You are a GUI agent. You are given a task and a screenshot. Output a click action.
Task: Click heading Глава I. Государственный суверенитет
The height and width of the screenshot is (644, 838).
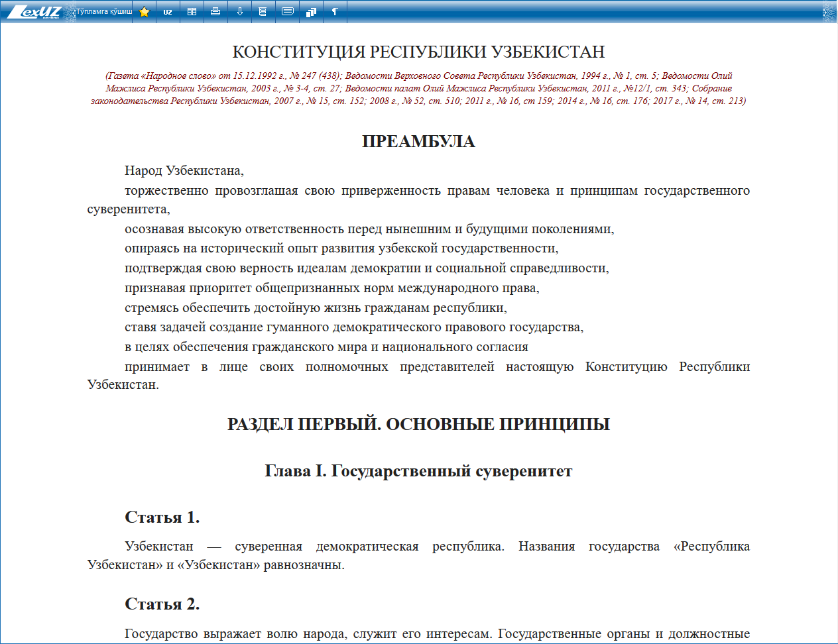(418, 471)
